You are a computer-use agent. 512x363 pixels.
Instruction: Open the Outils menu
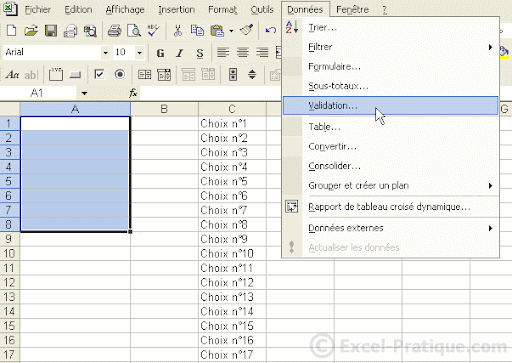click(262, 10)
